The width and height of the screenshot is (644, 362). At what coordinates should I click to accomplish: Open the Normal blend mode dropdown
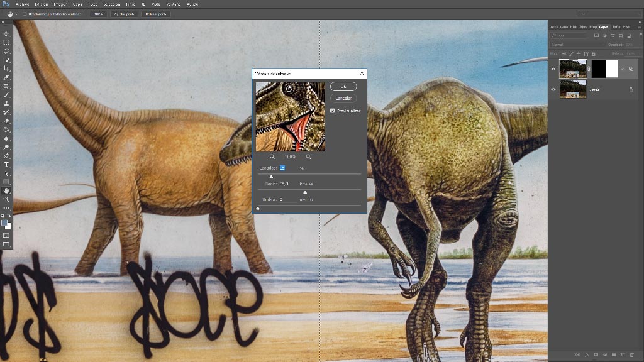(577, 45)
